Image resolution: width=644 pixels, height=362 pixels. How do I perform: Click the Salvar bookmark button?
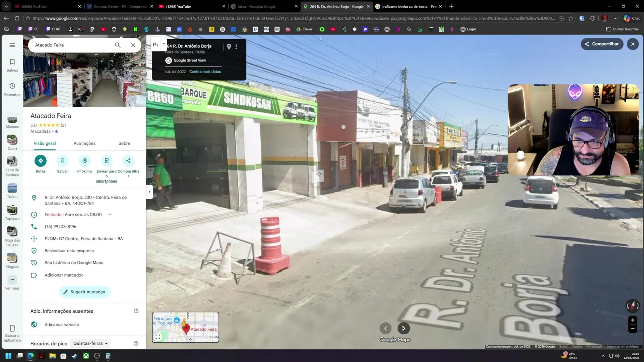point(62,161)
